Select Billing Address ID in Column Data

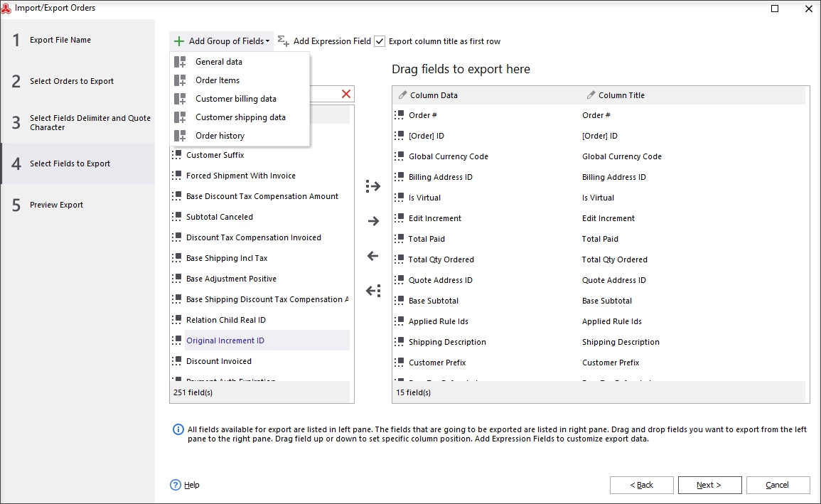coord(440,177)
